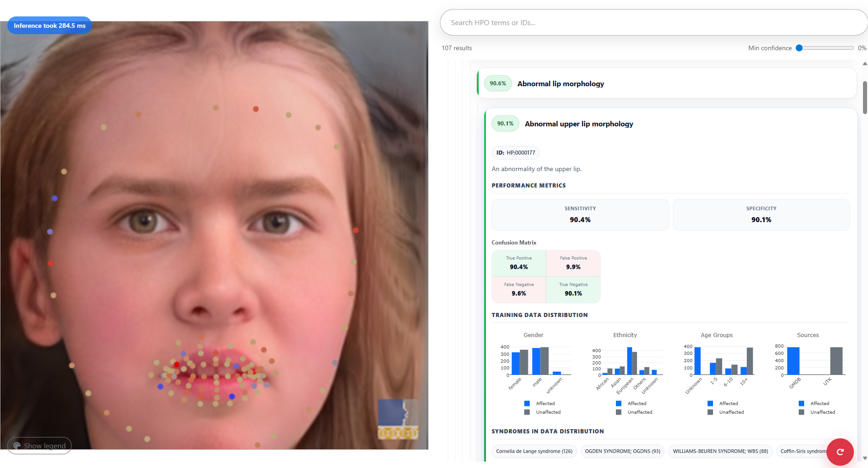Click the Inference took 284.5 ms badge
Viewport: 868px width, 468px height.
pyautogui.click(x=49, y=26)
